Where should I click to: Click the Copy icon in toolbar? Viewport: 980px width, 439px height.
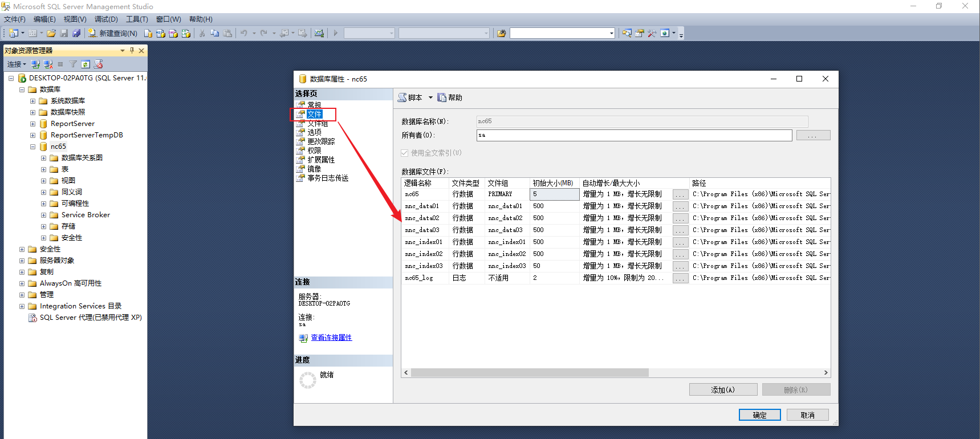click(x=215, y=33)
